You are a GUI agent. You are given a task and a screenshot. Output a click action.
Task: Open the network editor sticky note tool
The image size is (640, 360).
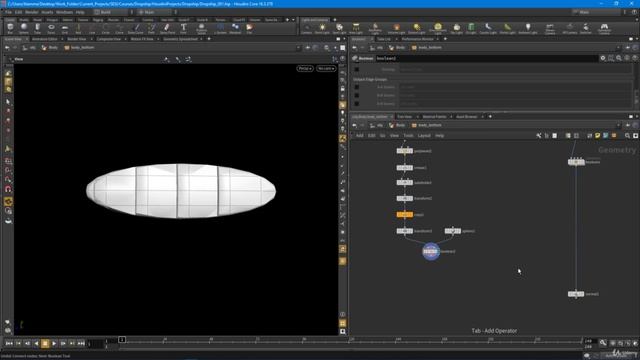tap(597, 136)
